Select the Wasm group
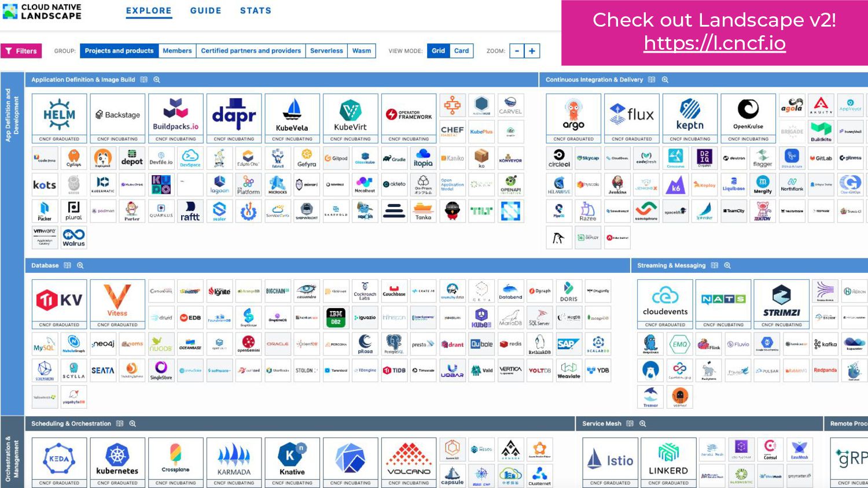Viewport: 868px width, 488px height. point(362,51)
